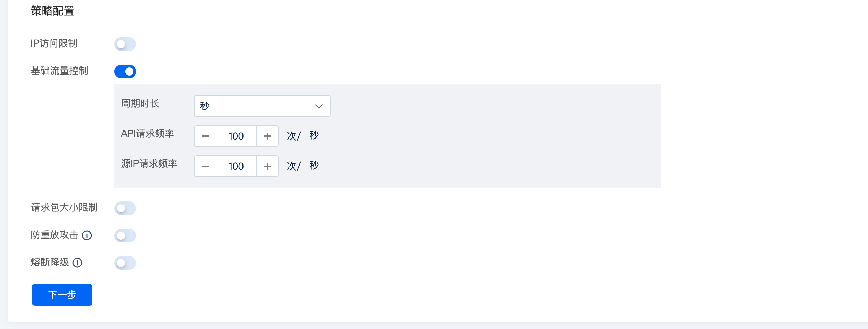Image resolution: width=868 pixels, height=329 pixels.
Task: Focus the 源IP请求频率 value field
Action: [236, 166]
